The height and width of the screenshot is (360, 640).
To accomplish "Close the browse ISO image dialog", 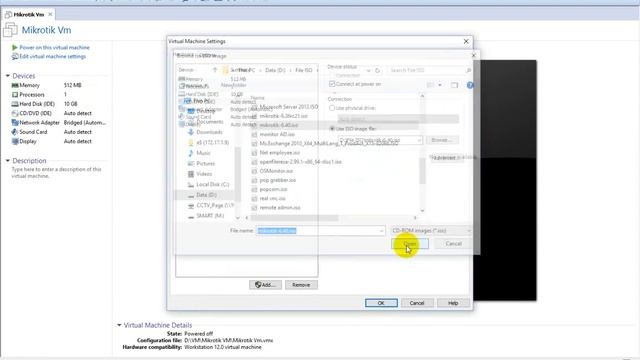I will pos(473,55).
